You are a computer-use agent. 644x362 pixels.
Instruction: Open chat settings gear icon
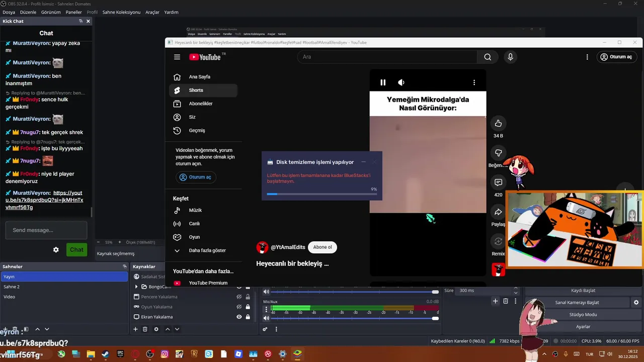pos(56,250)
